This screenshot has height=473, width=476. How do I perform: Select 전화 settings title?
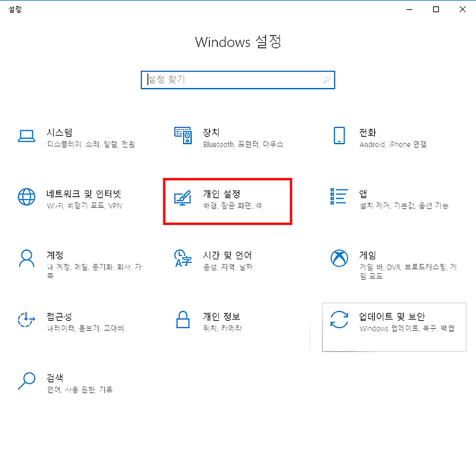pyautogui.click(x=368, y=132)
